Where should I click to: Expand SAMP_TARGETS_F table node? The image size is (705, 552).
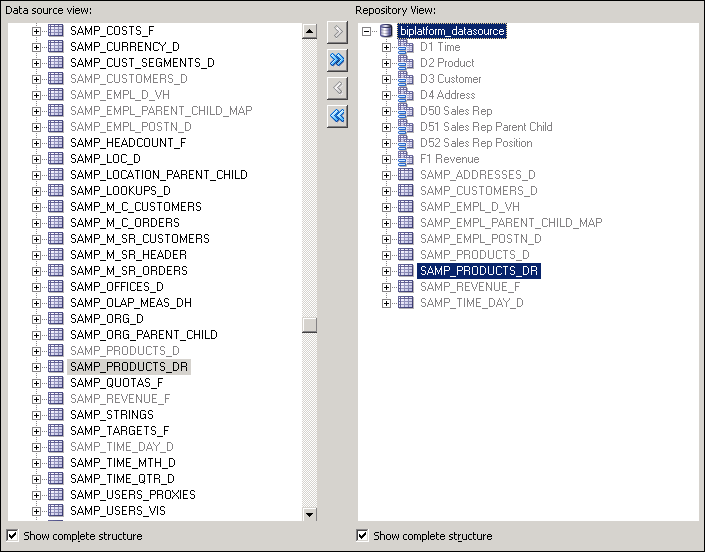pos(36,431)
